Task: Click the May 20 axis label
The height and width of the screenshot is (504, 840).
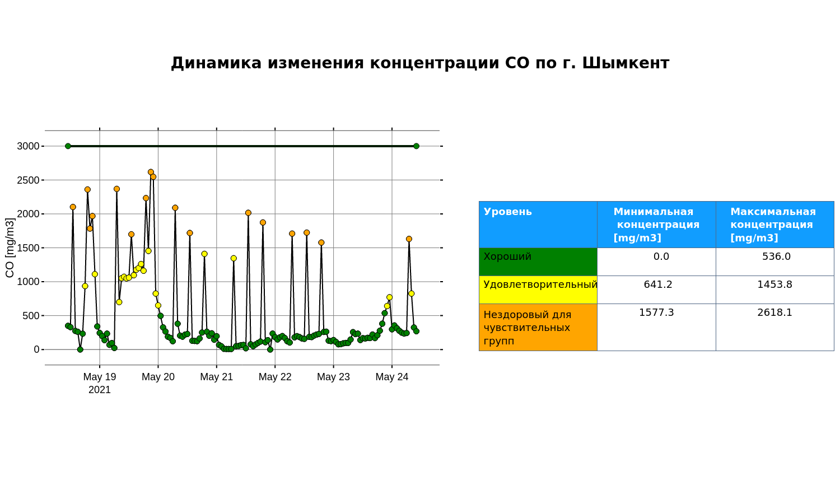Action: pyautogui.click(x=158, y=377)
